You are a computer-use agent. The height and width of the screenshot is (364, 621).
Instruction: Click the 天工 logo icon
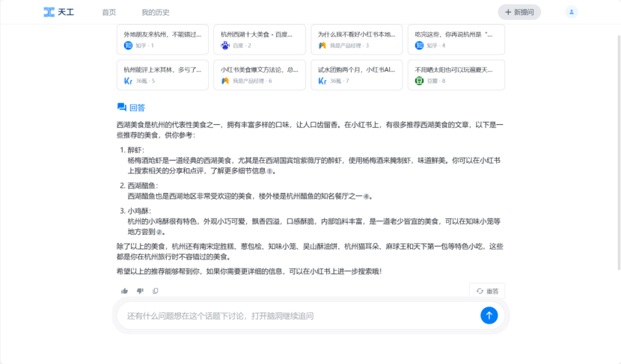tap(49, 12)
